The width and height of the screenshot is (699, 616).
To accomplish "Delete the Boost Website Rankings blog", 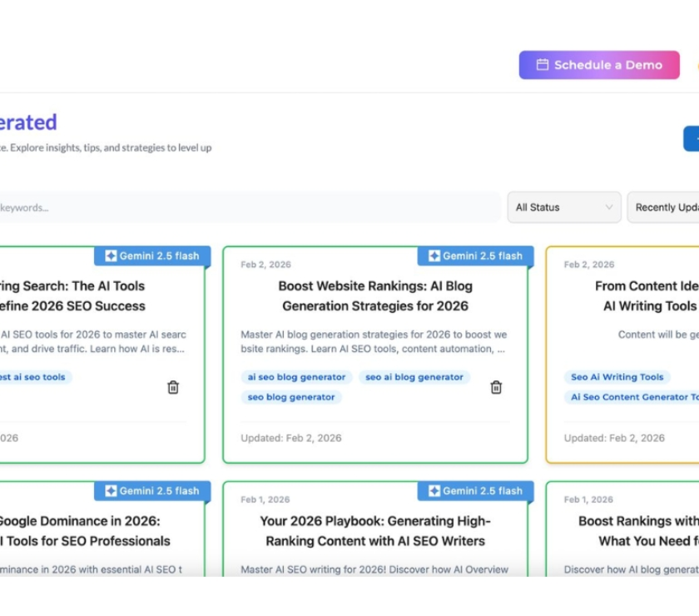I will 496,387.
